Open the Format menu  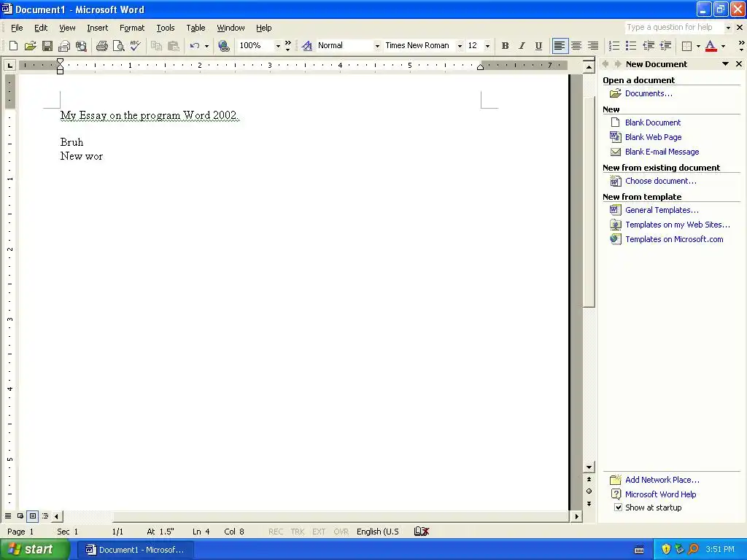(132, 28)
